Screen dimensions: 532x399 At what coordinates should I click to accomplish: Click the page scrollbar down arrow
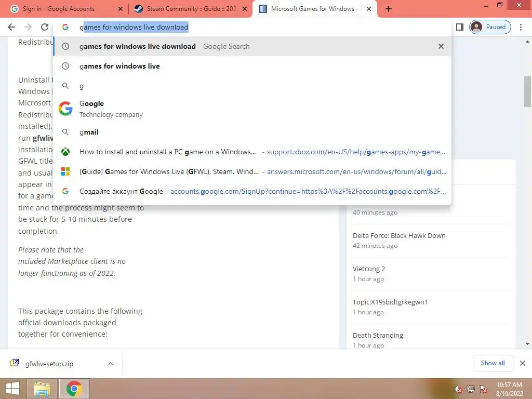click(527, 344)
